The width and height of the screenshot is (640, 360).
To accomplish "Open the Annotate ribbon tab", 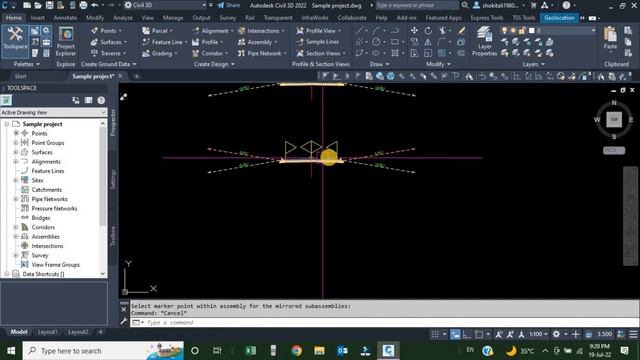I will tap(65, 18).
